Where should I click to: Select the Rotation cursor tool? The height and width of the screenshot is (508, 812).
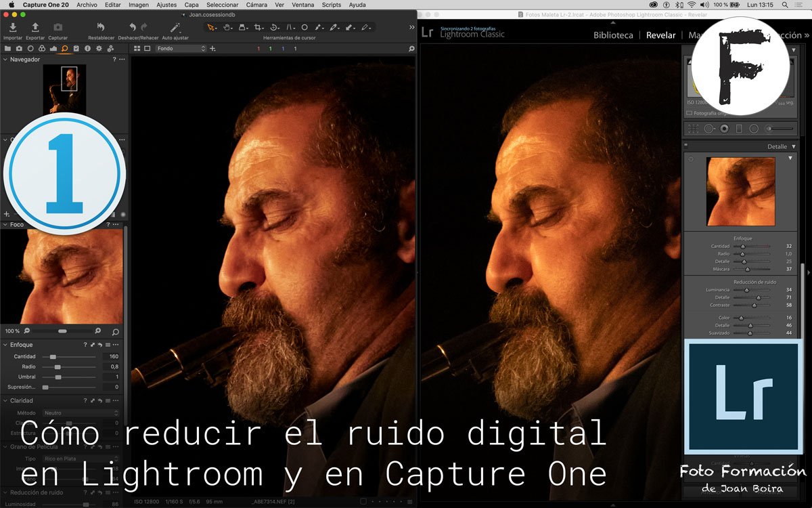275,27
